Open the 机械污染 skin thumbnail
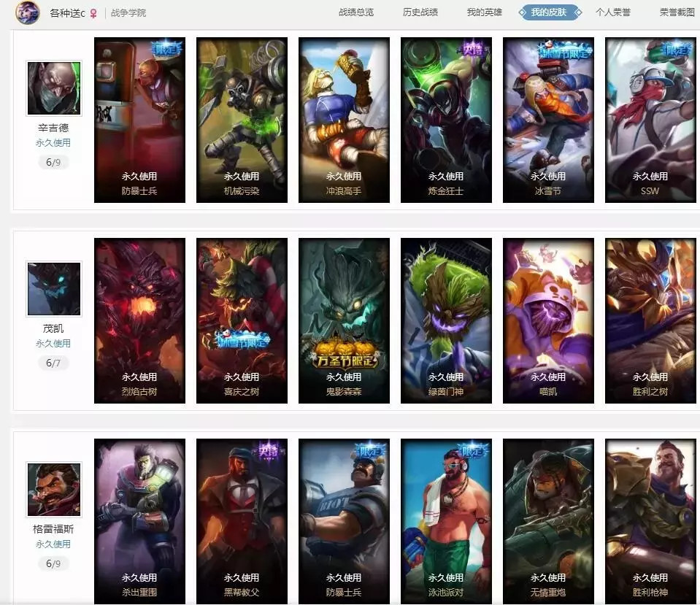The width and height of the screenshot is (700, 605). point(242,120)
